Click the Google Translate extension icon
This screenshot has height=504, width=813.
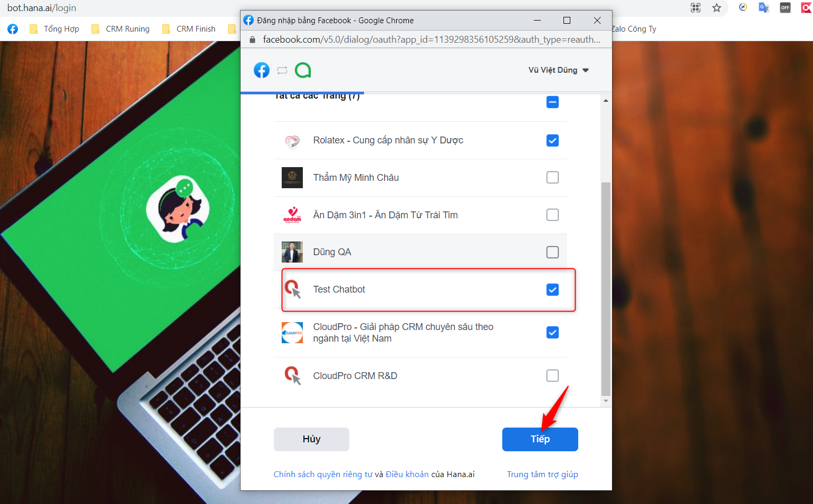(764, 8)
